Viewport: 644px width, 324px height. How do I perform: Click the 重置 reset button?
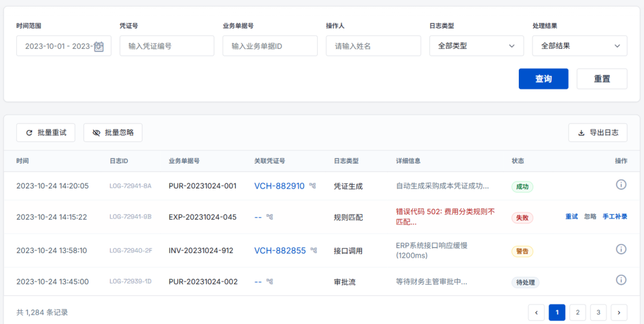602,79
